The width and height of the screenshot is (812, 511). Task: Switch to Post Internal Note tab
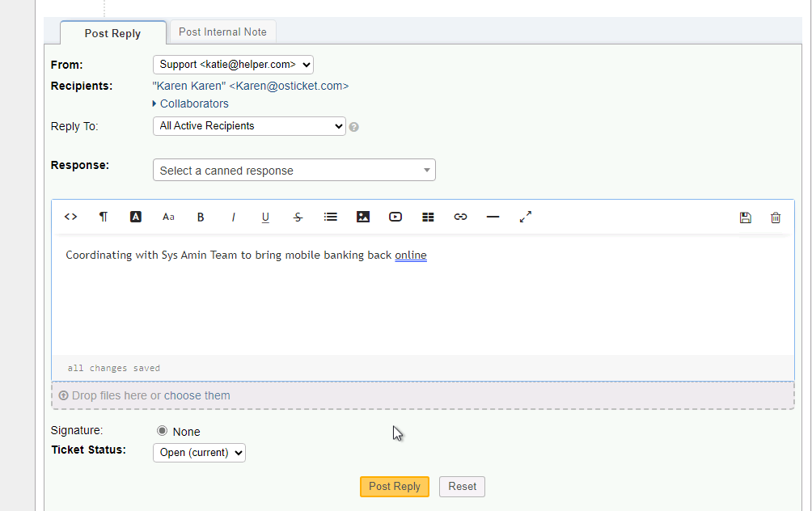(x=222, y=32)
